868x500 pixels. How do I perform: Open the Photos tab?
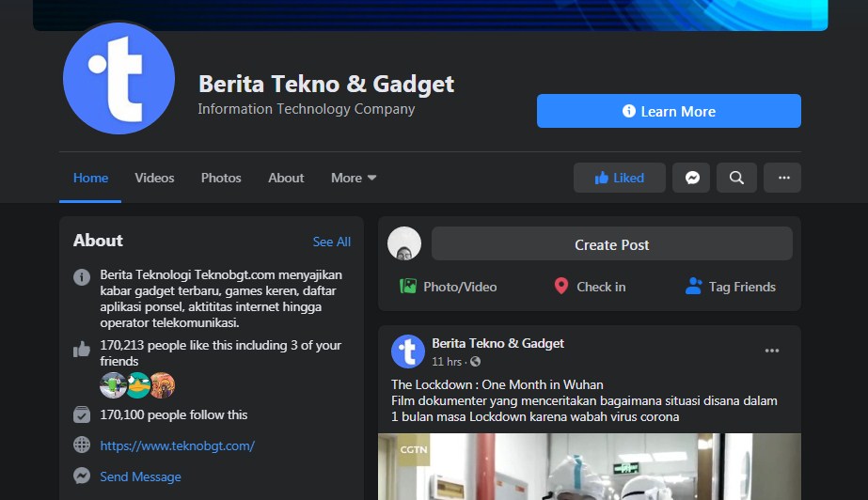[x=221, y=178]
